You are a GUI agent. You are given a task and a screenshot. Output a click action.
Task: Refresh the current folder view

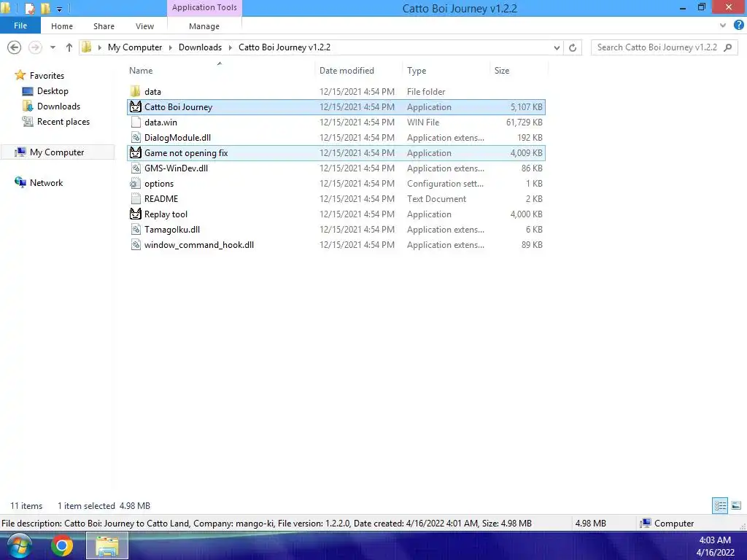tap(573, 47)
